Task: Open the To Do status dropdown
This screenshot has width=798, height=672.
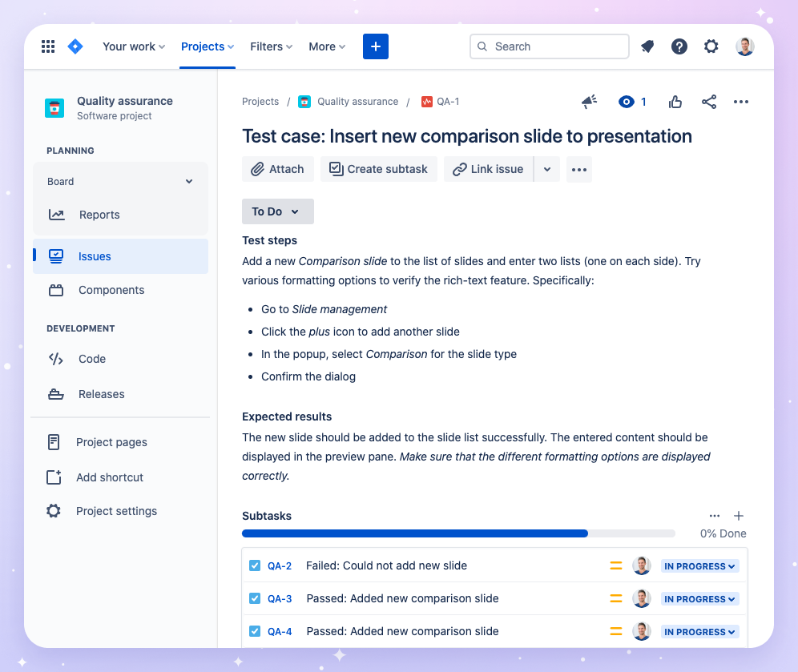Action: [x=278, y=211]
